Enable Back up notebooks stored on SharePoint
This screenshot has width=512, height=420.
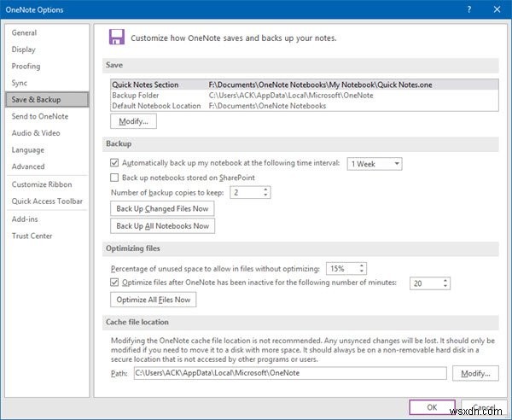click(x=114, y=178)
